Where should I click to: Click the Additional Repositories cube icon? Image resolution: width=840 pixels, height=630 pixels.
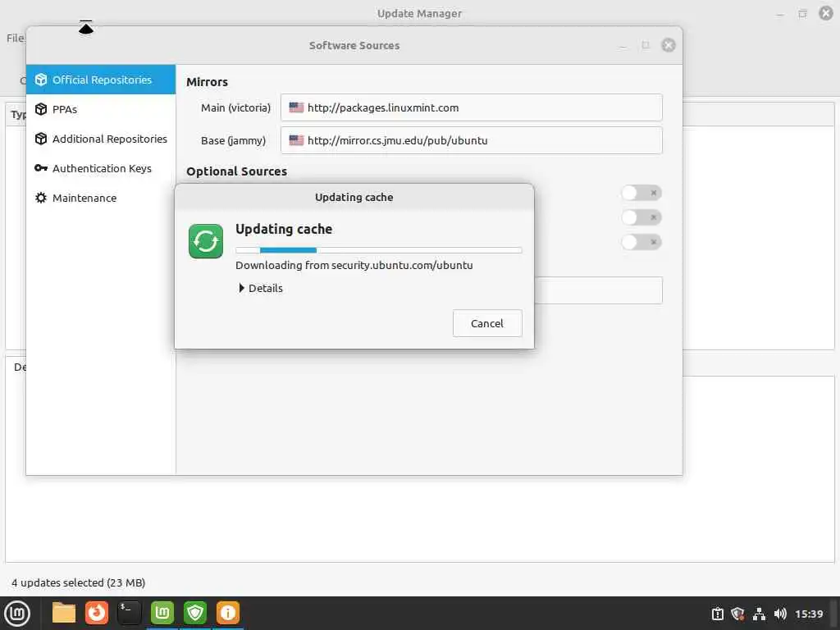[41, 139]
